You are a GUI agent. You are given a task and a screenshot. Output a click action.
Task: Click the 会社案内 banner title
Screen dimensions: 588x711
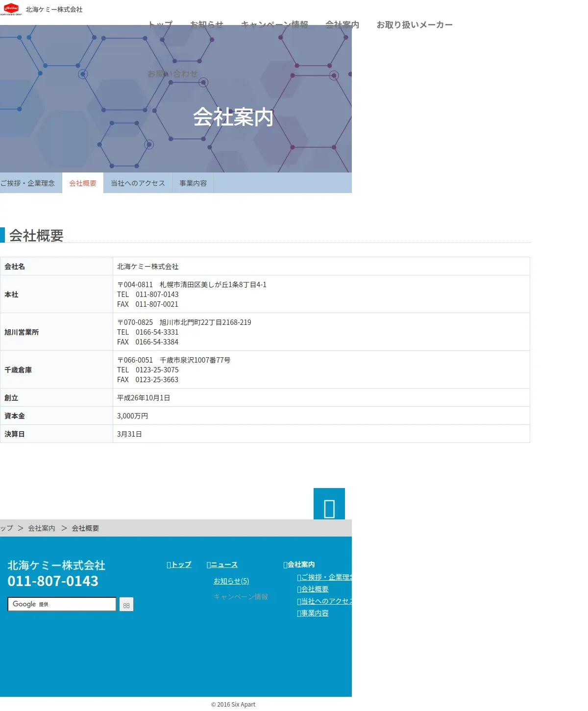(x=233, y=117)
